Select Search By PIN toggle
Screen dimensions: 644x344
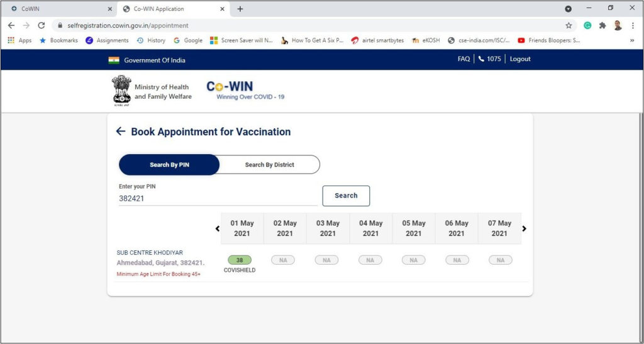pyautogui.click(x=169, y=165)
